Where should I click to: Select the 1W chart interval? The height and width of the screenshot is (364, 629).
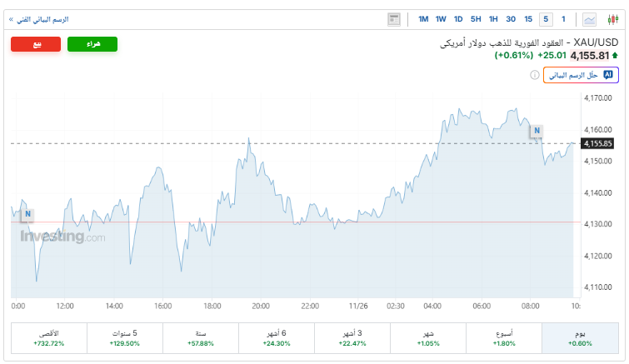pyautogui.click(x=441, y=19)
